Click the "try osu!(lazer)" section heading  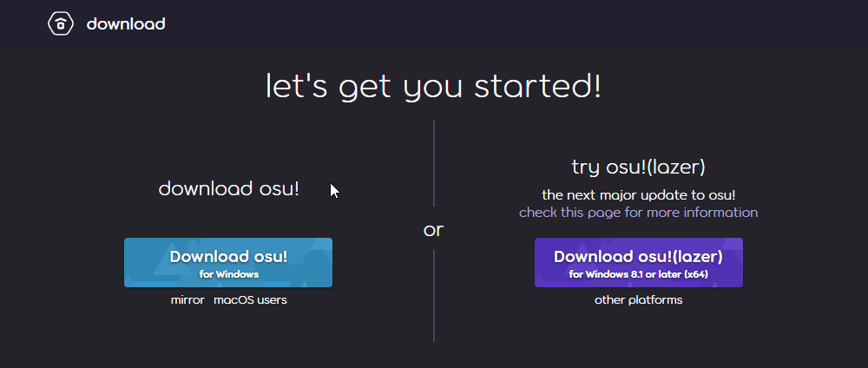[638, 168]
